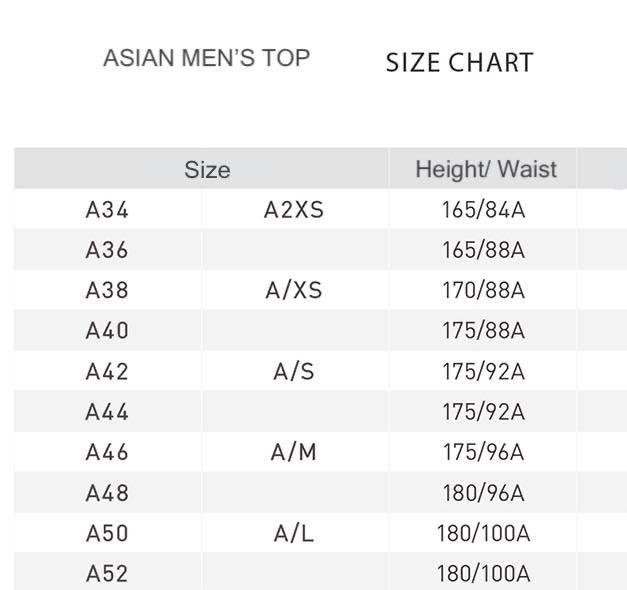Click the A/L size label
The image size is (627, 590).
(x=294, y=533)
